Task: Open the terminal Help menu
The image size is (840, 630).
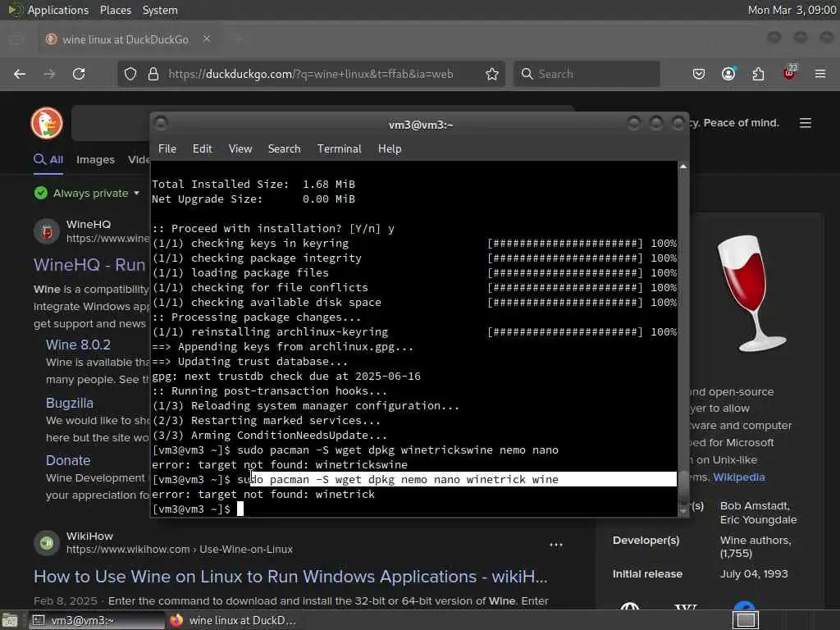Action: [x=390, y=149]
